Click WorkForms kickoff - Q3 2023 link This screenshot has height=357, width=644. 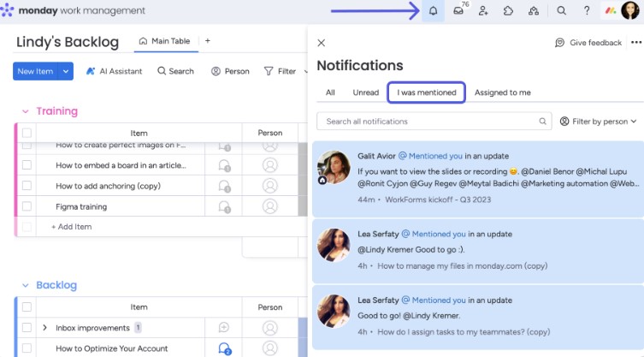[x=438, y=199]
